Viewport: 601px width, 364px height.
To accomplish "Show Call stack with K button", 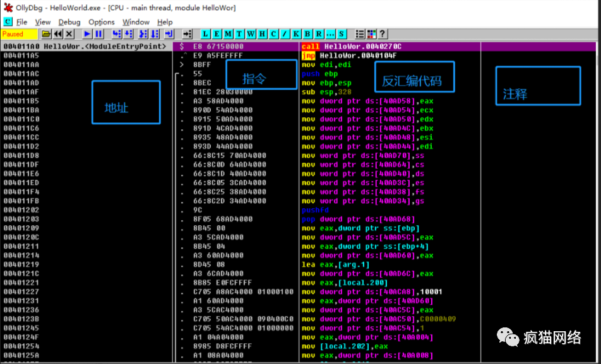I will pos(296,34).
